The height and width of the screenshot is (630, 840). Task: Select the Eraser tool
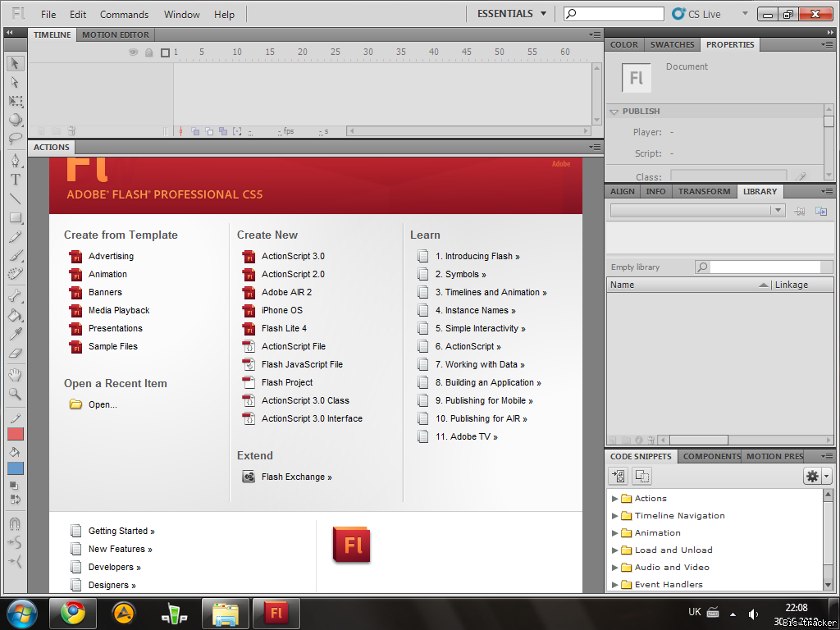click(x=15, y=353)
